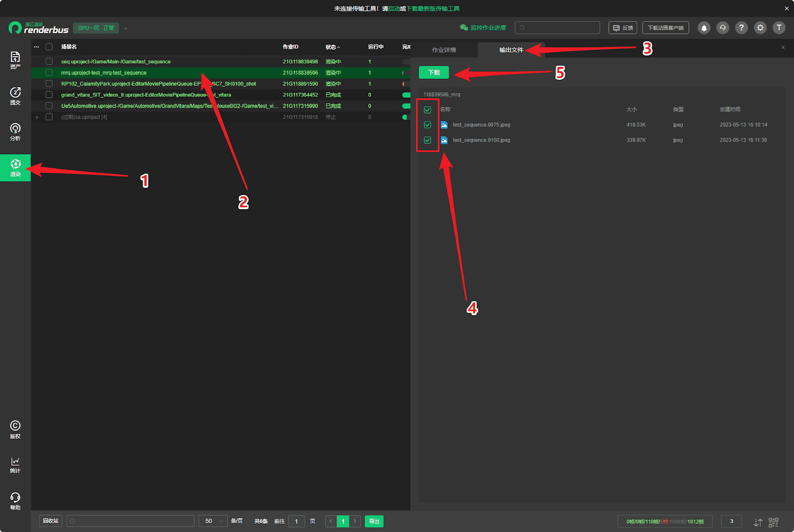Open the 资产 assets sidebar icon
This screenshot has height=532, width=794.
point(15,60)
